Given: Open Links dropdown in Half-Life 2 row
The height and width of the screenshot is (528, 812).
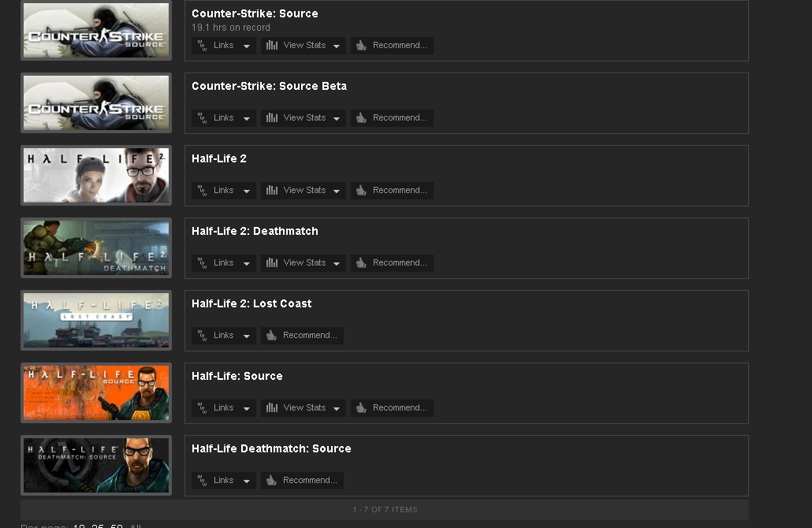Looking at the screenshot, I should point(224,191).
